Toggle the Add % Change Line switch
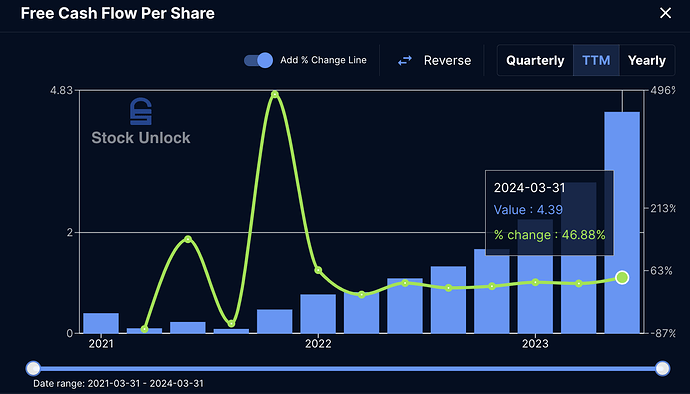The width and height of the screenshot is (690, 394). point(258,60)
